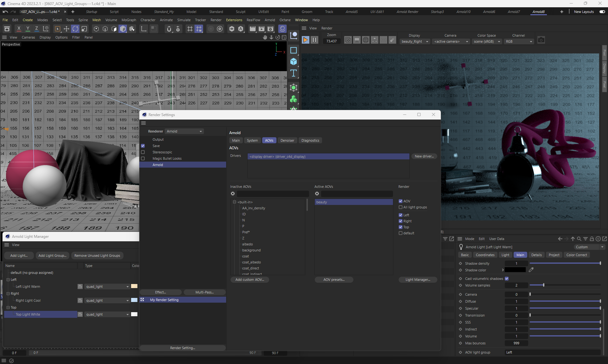
Task: Open the Renderer dropdown set to Arnold
Action: [184, 131]
